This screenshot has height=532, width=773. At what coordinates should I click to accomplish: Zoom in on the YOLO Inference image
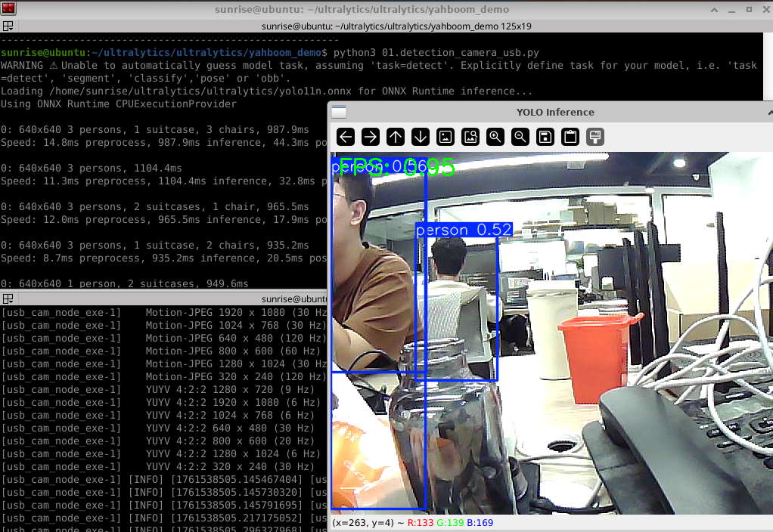[495, 137]
